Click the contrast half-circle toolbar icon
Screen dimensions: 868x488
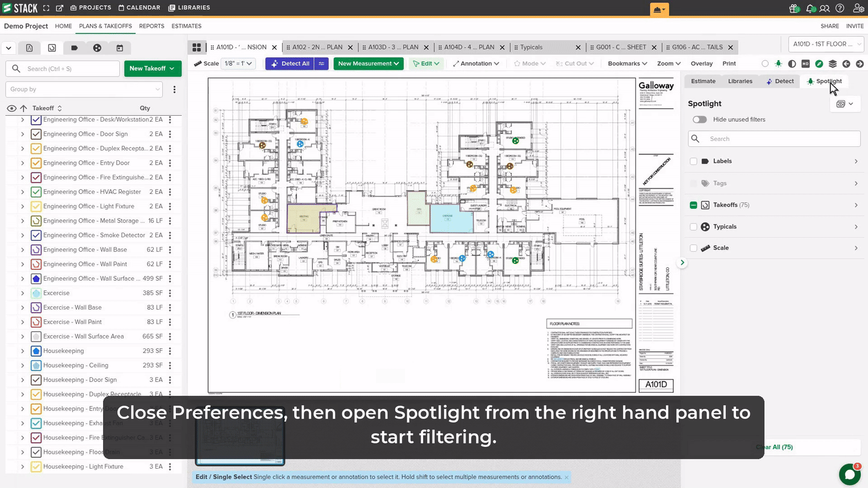click(792, 63)
